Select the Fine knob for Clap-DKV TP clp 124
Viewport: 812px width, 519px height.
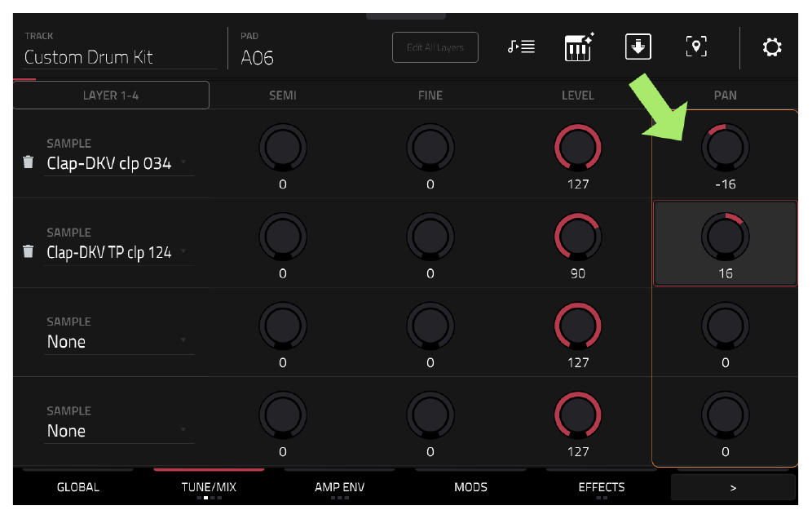[x=430, y=237]
